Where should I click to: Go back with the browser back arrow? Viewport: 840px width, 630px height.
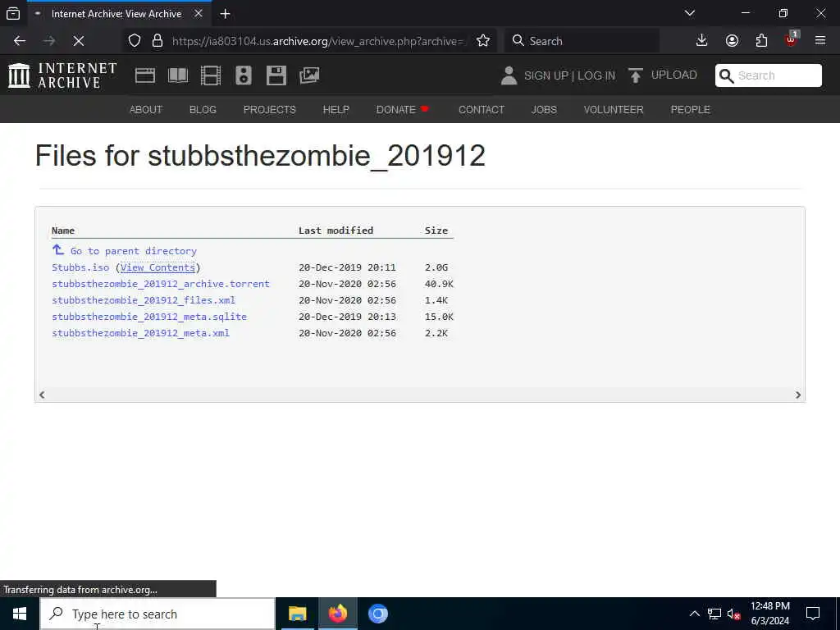(20, 41)
